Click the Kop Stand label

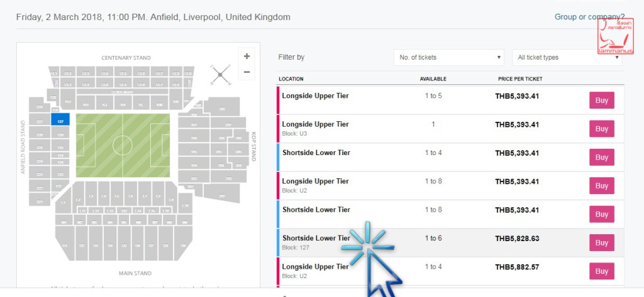pyautogui.click(x=253, y=147)
